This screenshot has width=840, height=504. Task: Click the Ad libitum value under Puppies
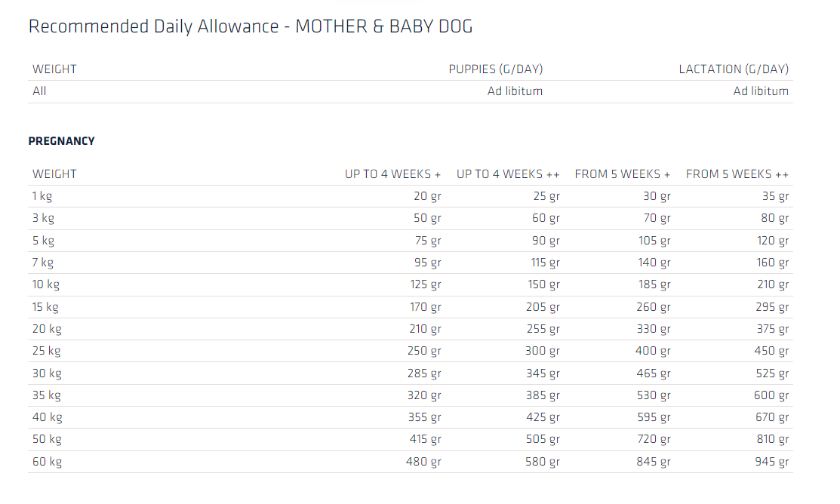point(515,91)
